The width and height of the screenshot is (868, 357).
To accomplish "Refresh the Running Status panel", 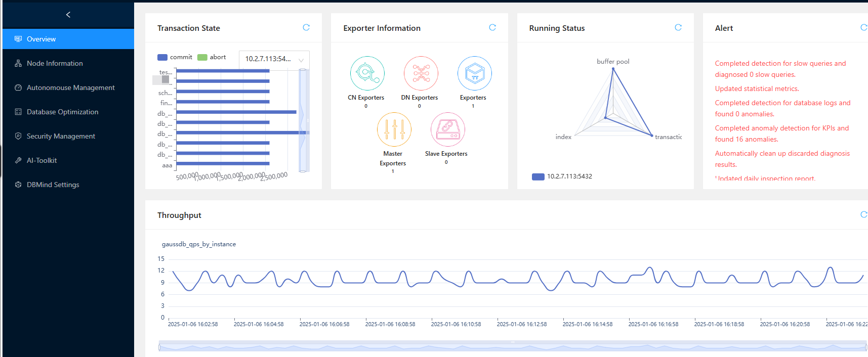I will click(678, 28).
